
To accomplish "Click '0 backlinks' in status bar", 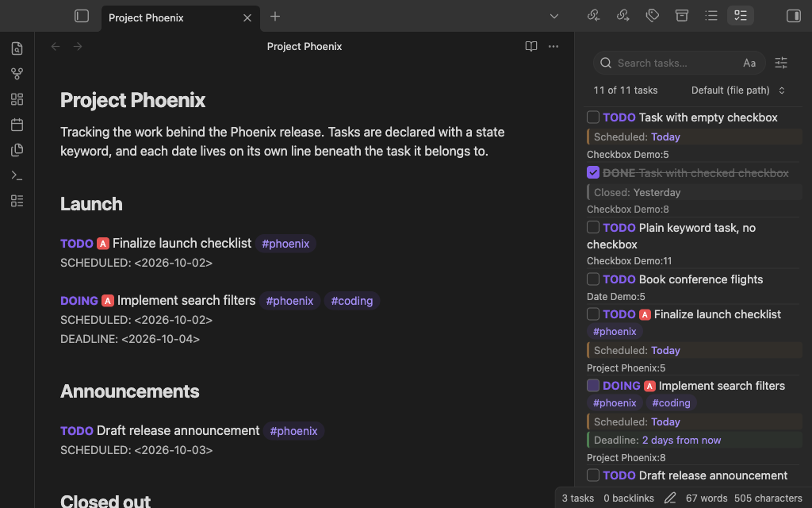I will tap(629, 498).
